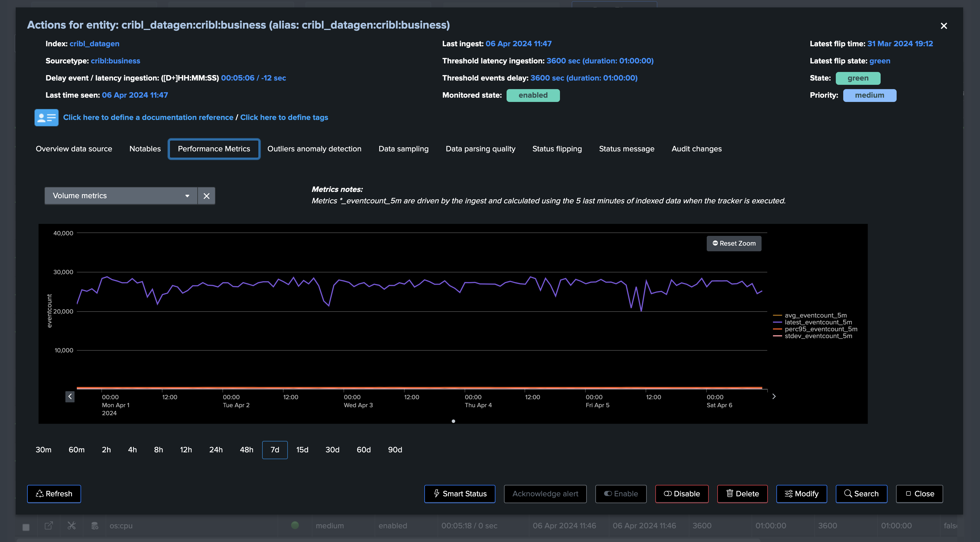Open the Data parsing quality tab

tap(481, 149)
